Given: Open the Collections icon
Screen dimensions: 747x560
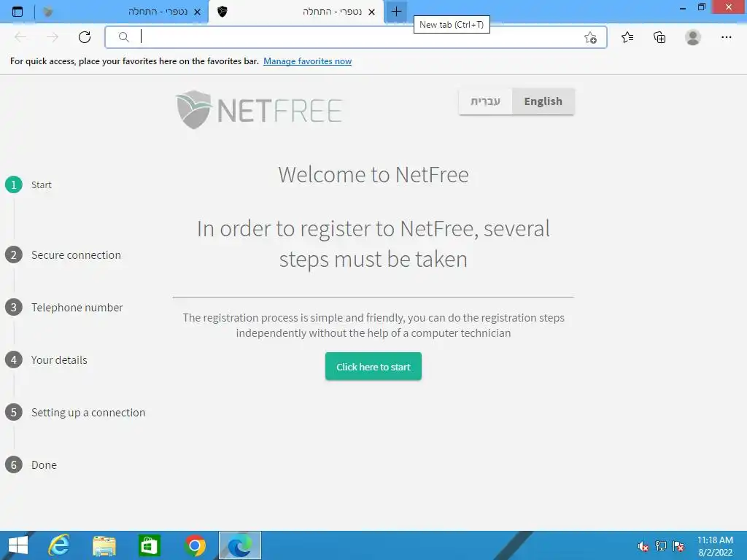Looking at the screenshot, I should (659, 37).
